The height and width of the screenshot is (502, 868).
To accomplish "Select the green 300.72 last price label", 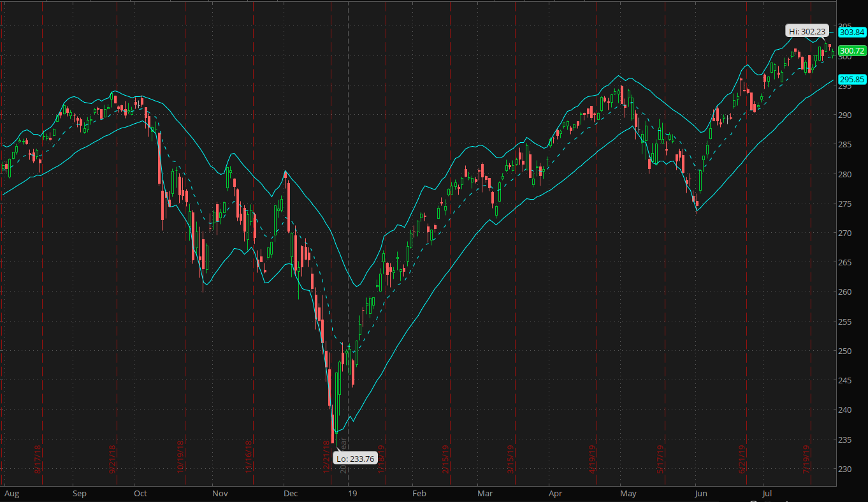I will tap(852, 51).
